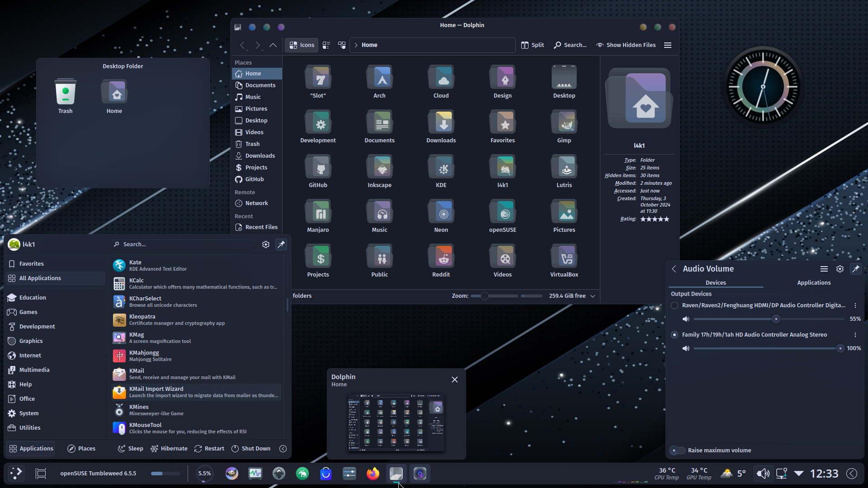Open the Inkscape folder in Dolphin

[x=380, y=172]
